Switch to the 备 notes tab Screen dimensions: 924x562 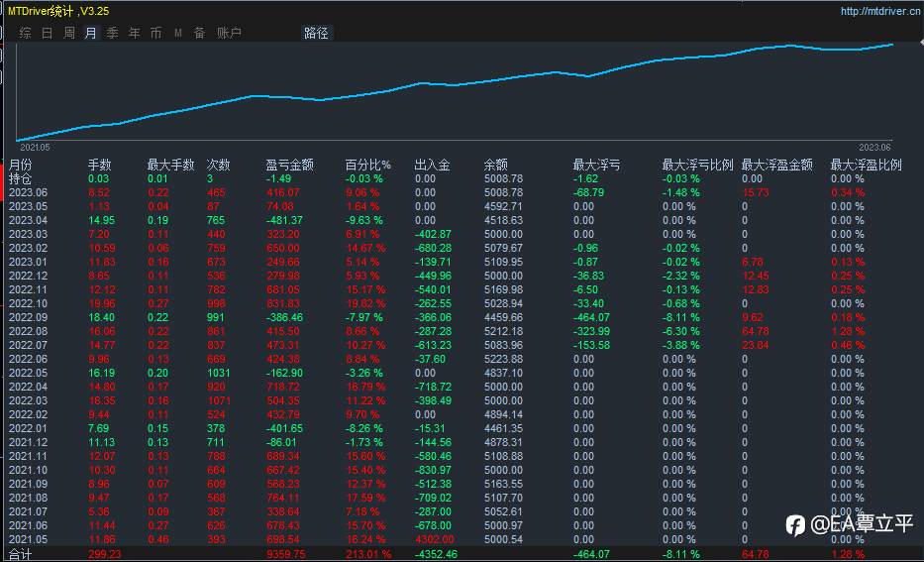pos(199,33)
